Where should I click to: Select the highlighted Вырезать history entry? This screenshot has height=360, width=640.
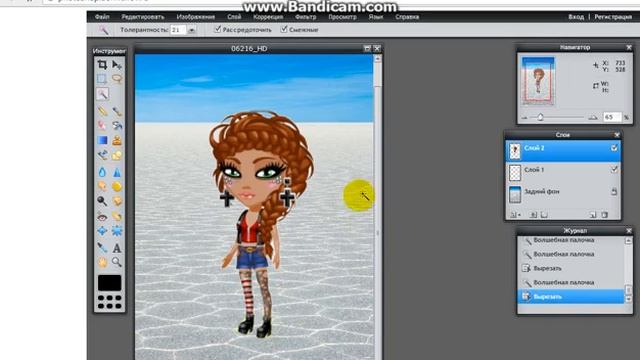click(x=571, y=296)
